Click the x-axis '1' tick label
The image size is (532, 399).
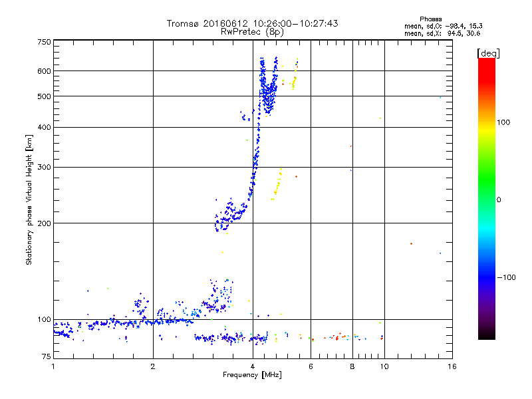click(x=53, y=366)
